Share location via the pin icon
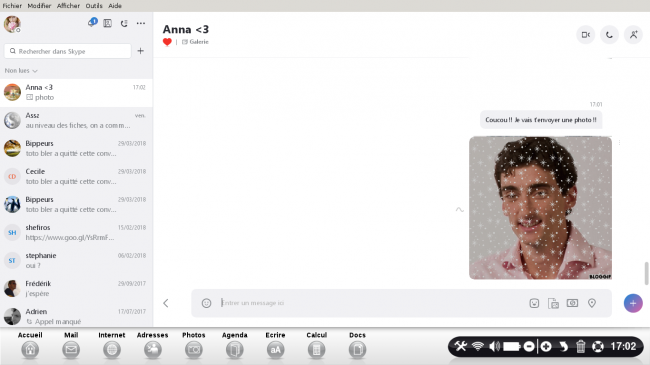The width and height of the screenshot is (650, 365). [592, 303]
